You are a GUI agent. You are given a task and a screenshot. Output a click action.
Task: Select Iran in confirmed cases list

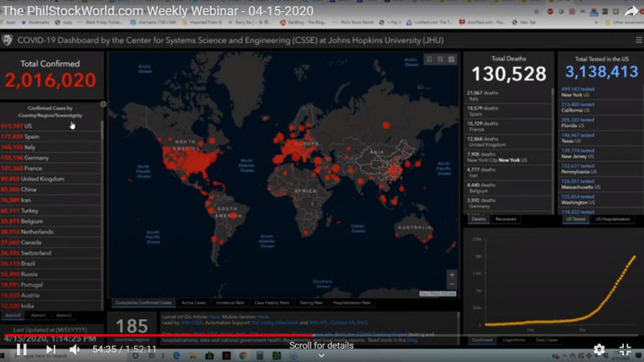point(50,200)
